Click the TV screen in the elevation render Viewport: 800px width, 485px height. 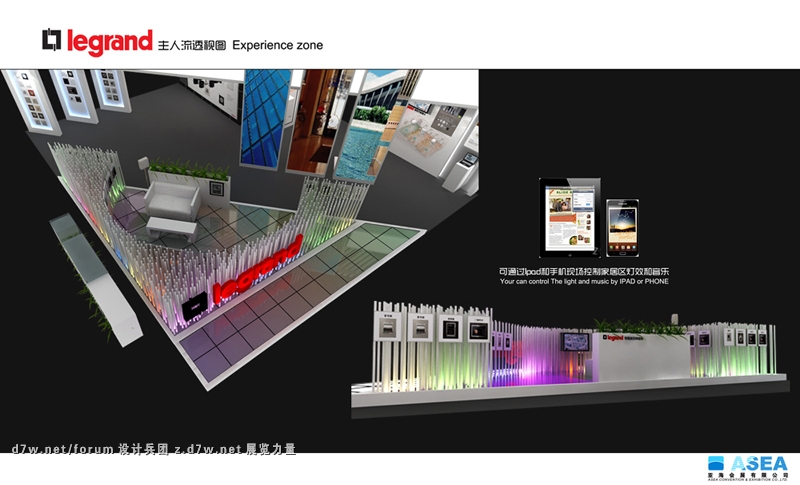(x=576, y=341)
